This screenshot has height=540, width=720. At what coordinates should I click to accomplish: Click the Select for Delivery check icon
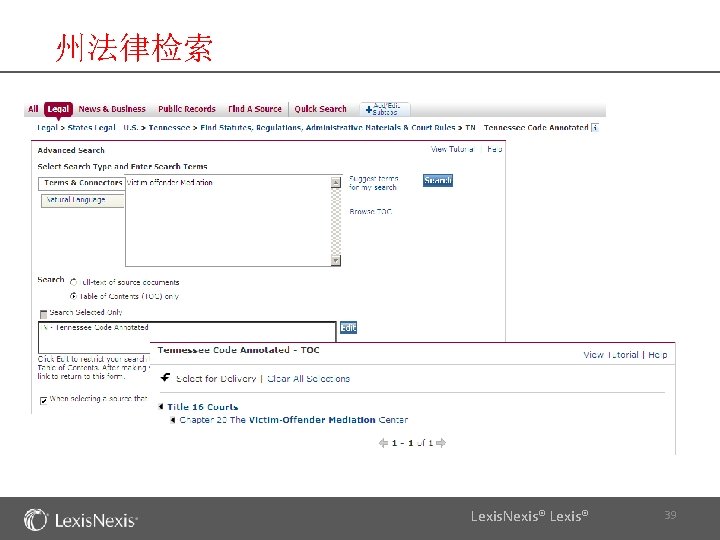[x=165, y=377]
